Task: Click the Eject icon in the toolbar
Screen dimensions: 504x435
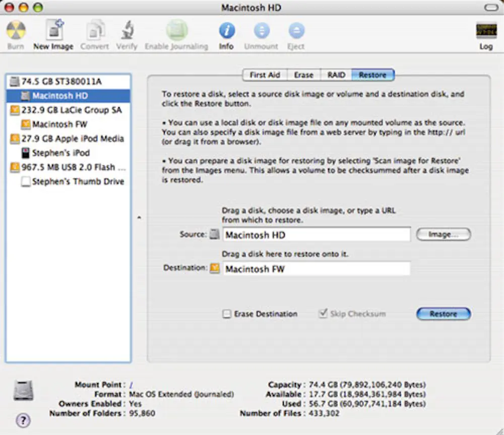Action: coord(296,30)
